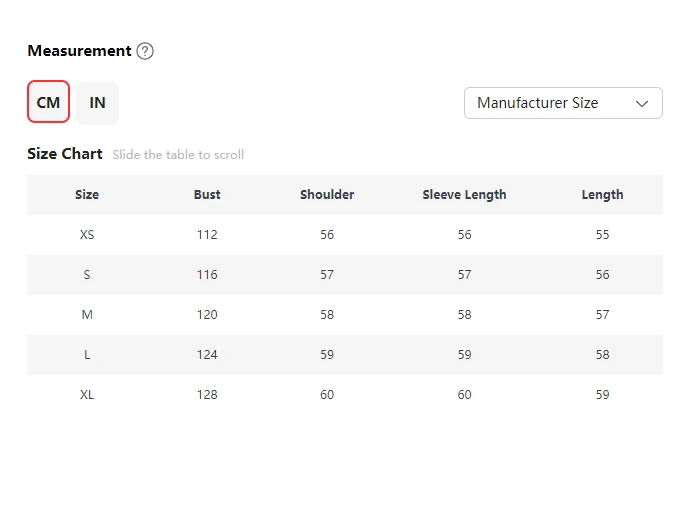Click the Sleeve Length column header
Screen dimensions: 686x512
[464, 195]
